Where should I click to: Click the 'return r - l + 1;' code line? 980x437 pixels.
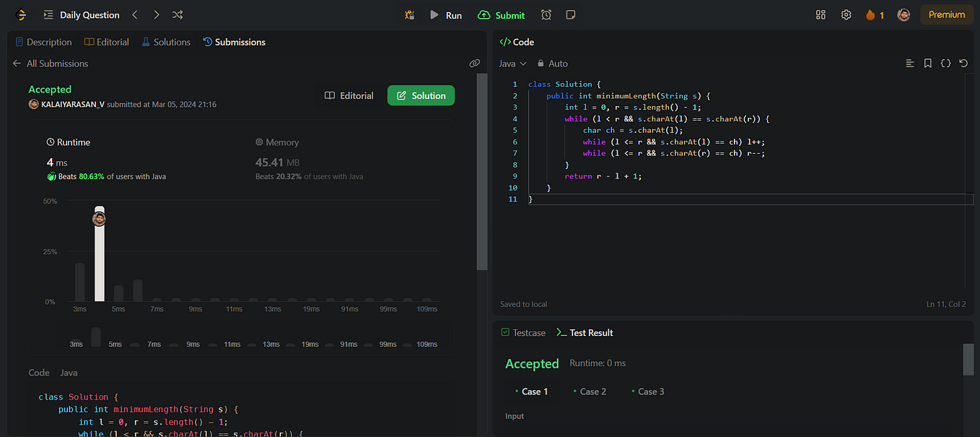pos(603,176)
